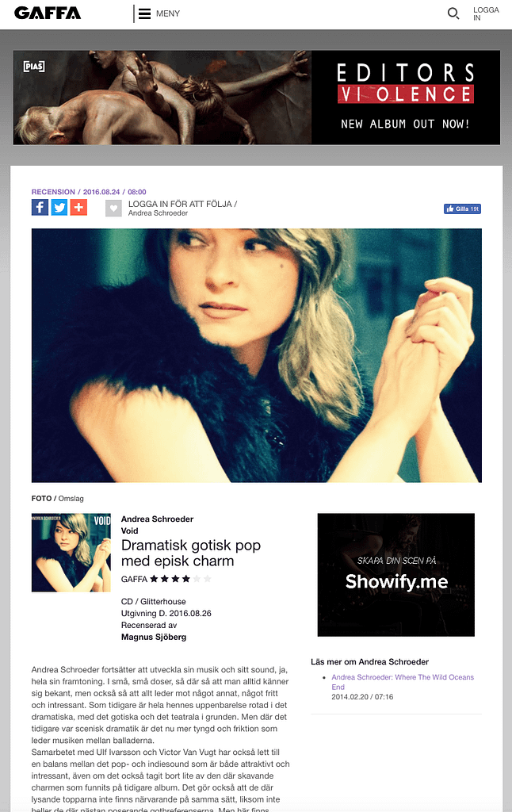Click the RECENSION category label
The height and width of the screenshot is (812, 512).
[x=53, y=192]
